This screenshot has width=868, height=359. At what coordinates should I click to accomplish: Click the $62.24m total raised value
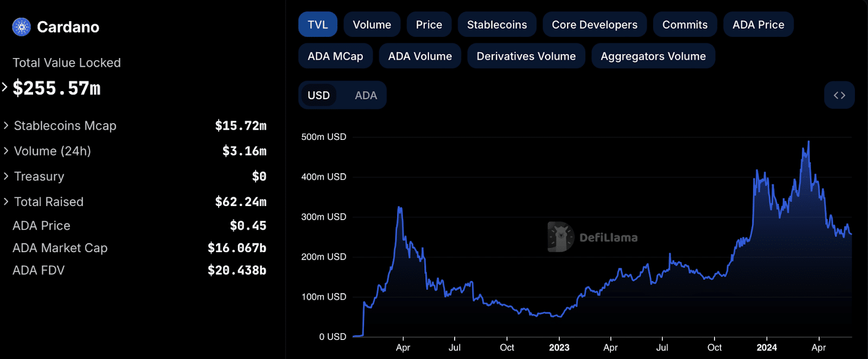240,202
